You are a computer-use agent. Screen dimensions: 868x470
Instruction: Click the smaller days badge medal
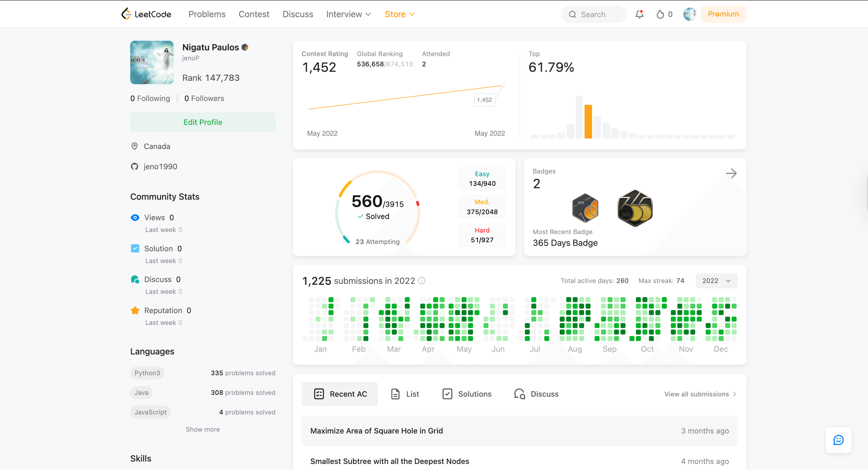tap(585, 208)
